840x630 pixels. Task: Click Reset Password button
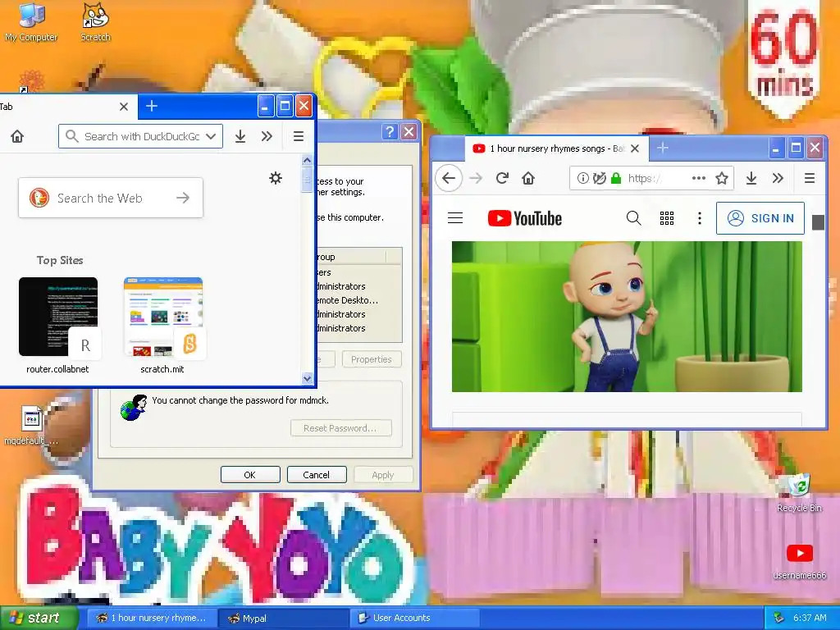[x=340, y=428]
